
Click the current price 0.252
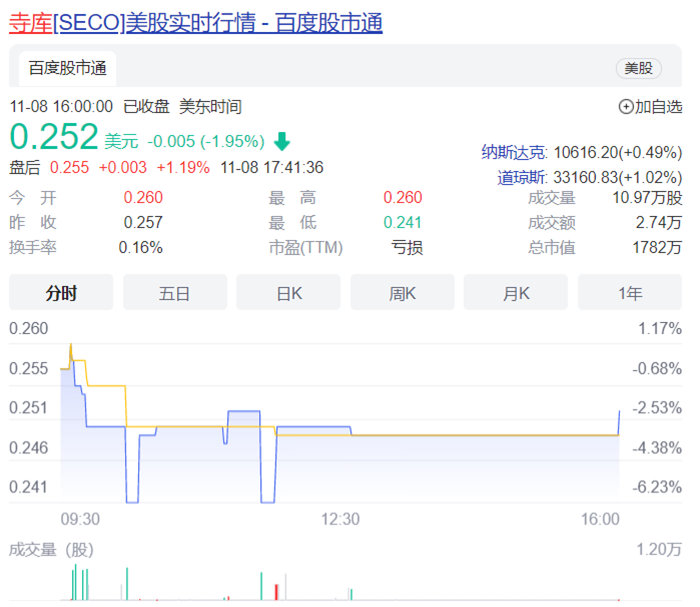point(54,137)
